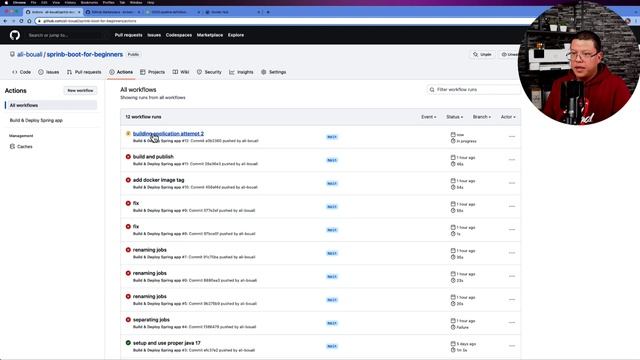Open Caches under Management
The width and height of the screenshot is (640, 360).
[x=24, y=147]
